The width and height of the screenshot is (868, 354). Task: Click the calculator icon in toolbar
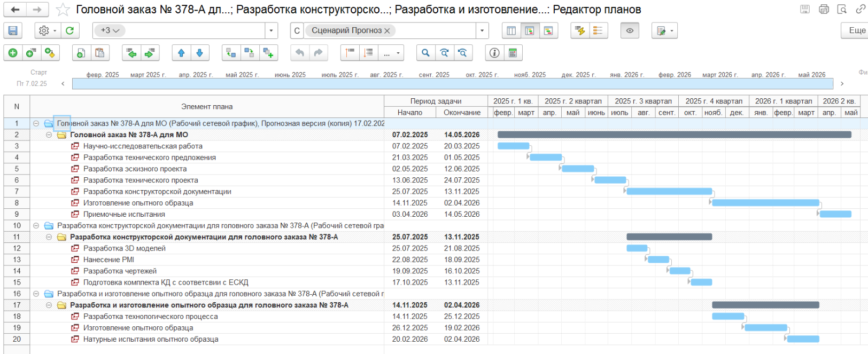click(513, 53)
